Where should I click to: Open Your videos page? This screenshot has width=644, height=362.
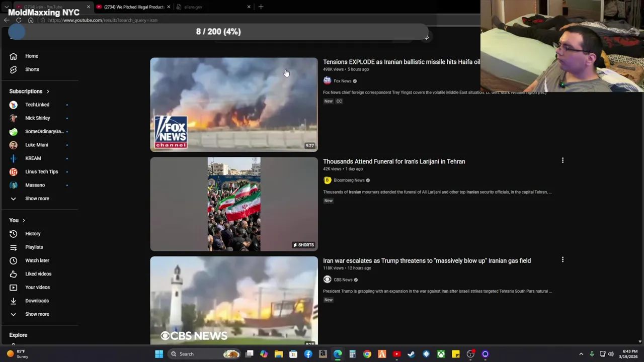(x=37, y=287)
